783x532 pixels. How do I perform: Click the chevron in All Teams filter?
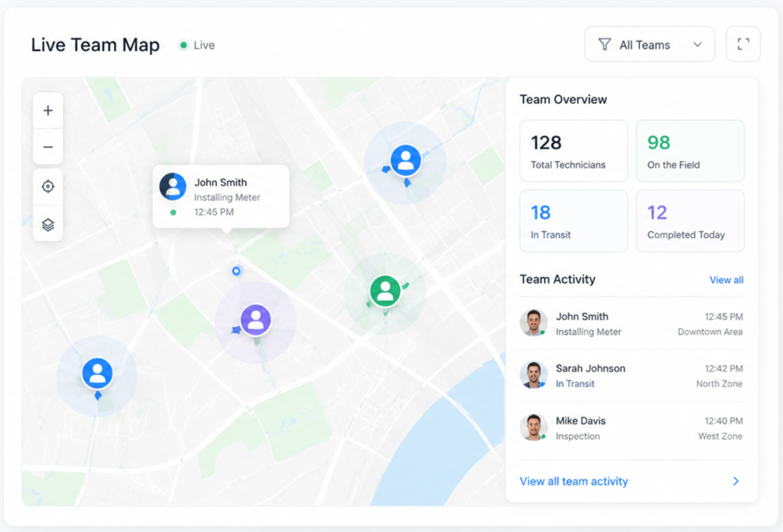[697, 44]
